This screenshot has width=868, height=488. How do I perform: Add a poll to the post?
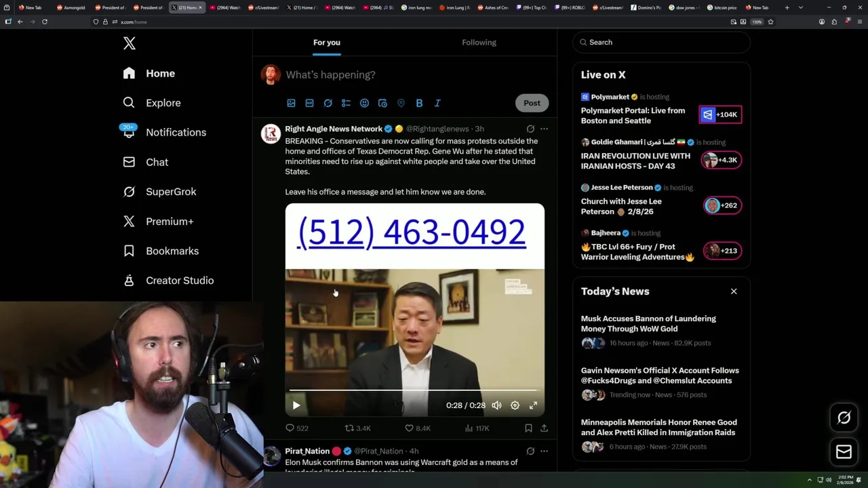[346, 103]
